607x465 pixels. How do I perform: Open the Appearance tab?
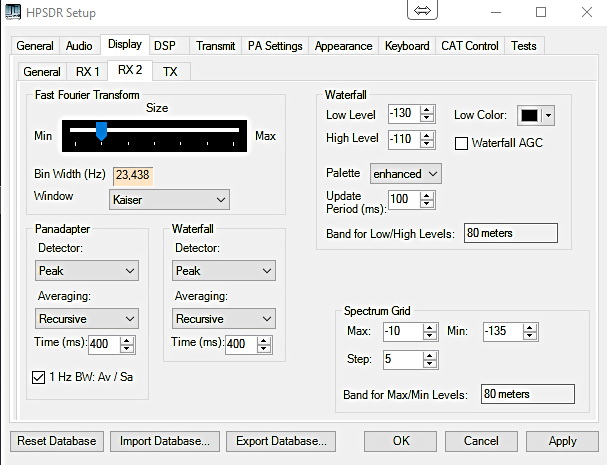[x=343, y=46]
